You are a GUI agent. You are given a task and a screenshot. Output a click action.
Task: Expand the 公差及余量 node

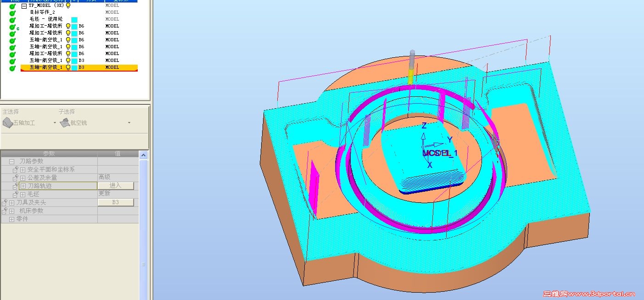tap(23, 178)
